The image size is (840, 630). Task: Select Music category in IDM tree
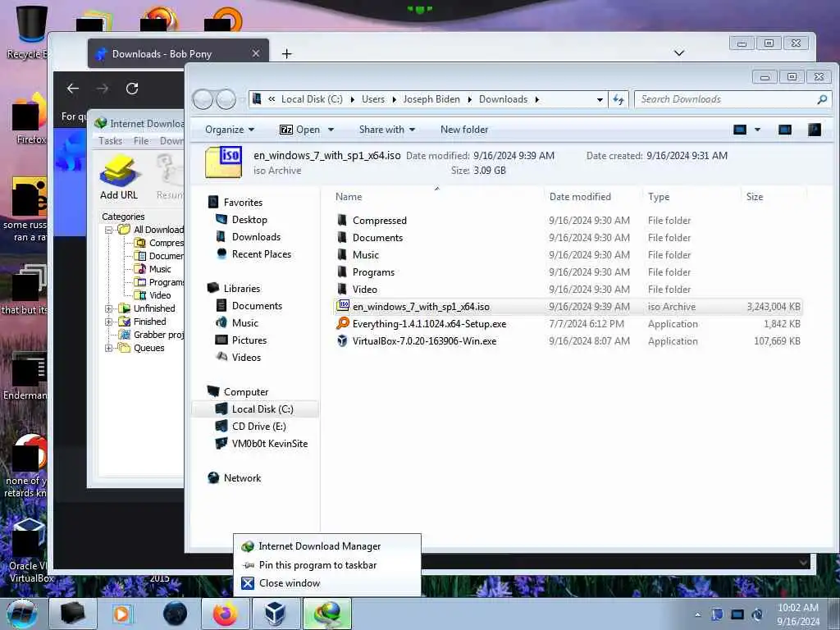click(160, 269)
